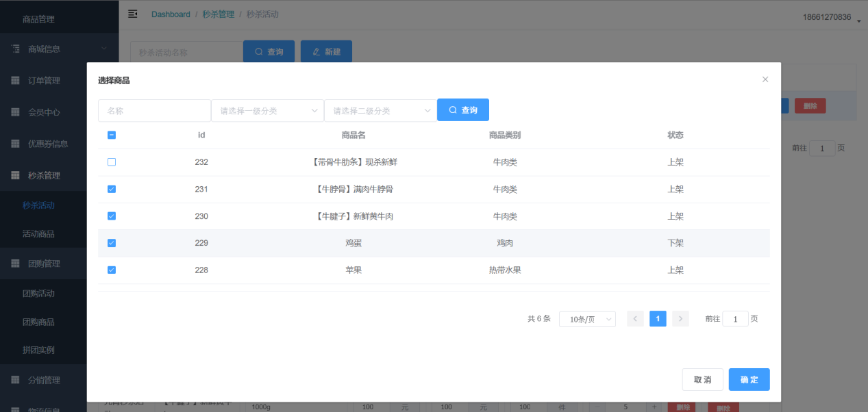
Task: Click the hamburger sidebar collapse icon
Action: coord(133,14)
